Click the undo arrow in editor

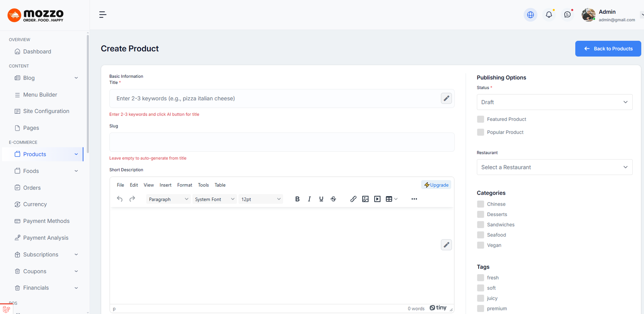tap(120, 199)
